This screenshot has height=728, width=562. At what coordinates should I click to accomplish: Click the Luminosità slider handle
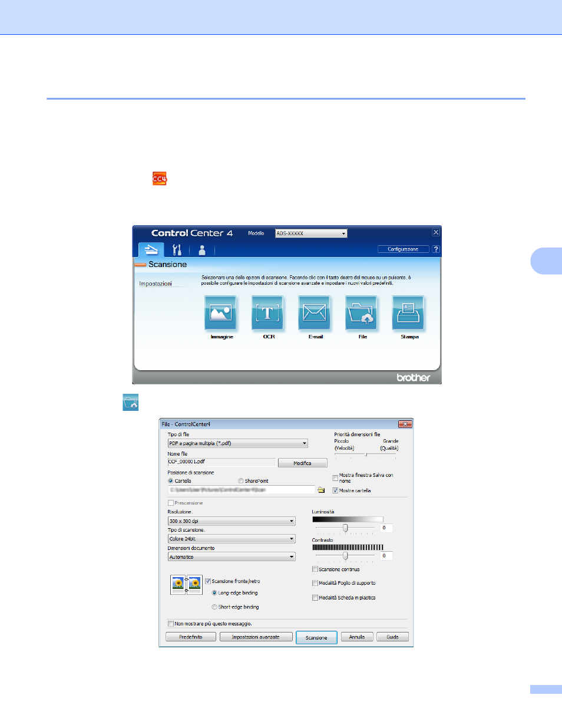click(x=345, y=528)
